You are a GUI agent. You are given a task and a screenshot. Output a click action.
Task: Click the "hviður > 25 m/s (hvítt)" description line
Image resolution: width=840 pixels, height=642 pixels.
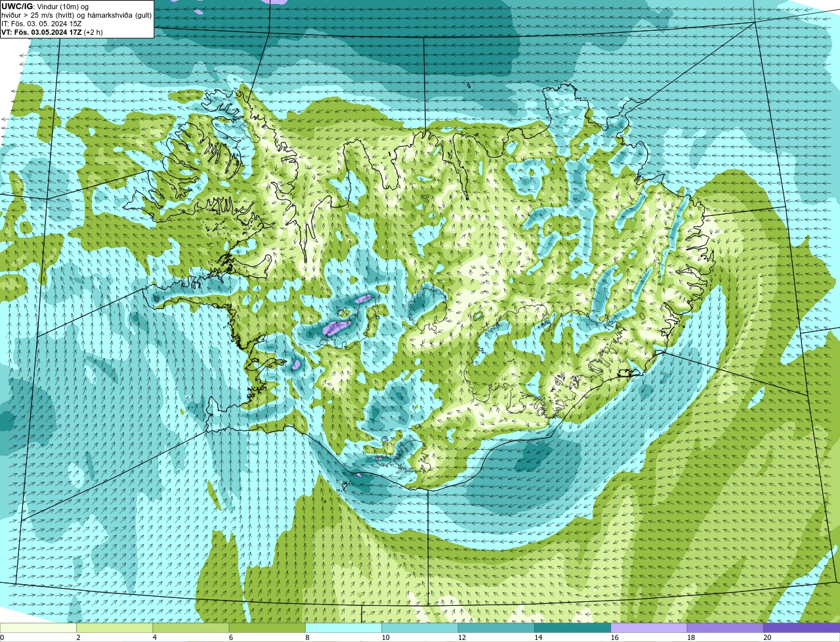[76, 15]
